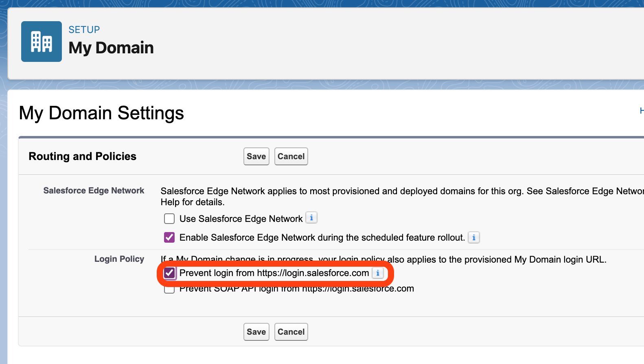Click the My Domain building icon
Image resolution: width=644 pixels, height=364 pixels.
click(42, 42)
